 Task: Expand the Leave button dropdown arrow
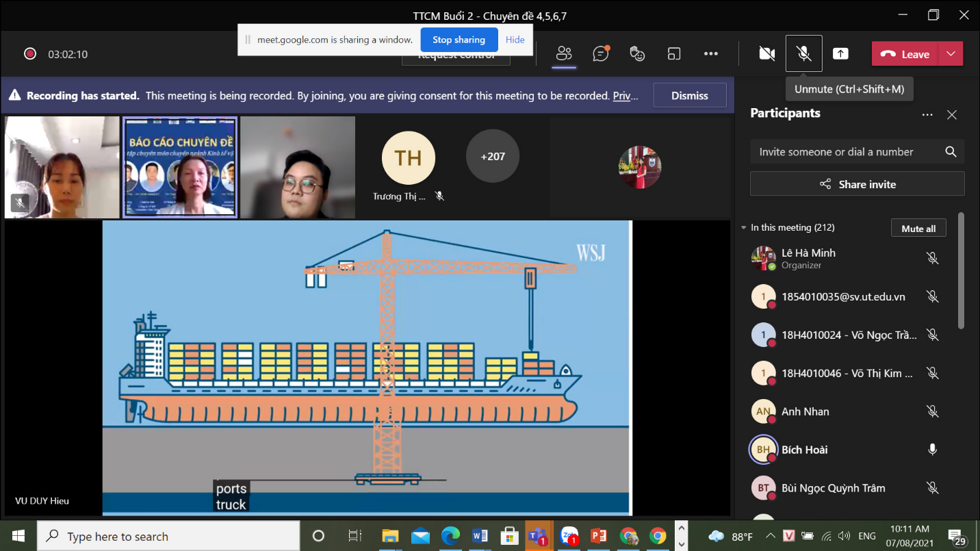[951, 54]
